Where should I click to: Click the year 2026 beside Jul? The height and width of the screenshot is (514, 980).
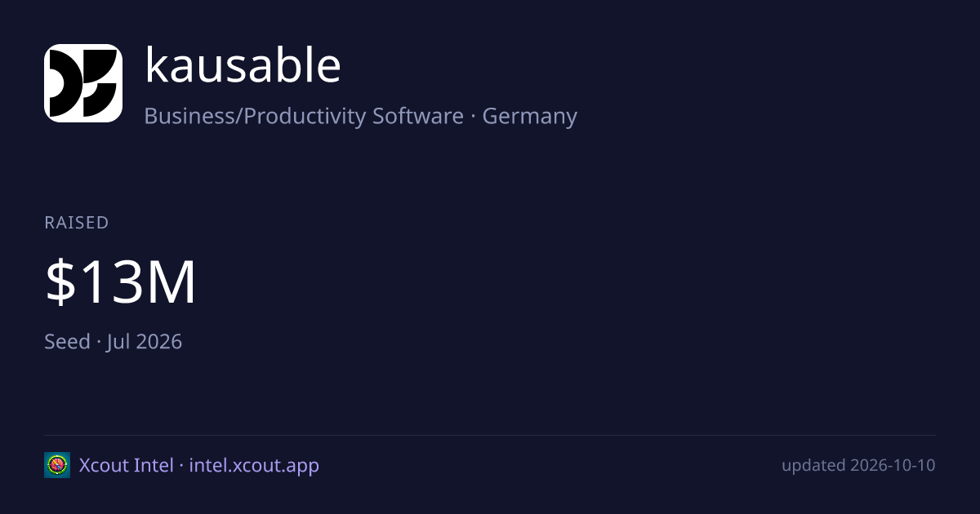coord(159,341)
